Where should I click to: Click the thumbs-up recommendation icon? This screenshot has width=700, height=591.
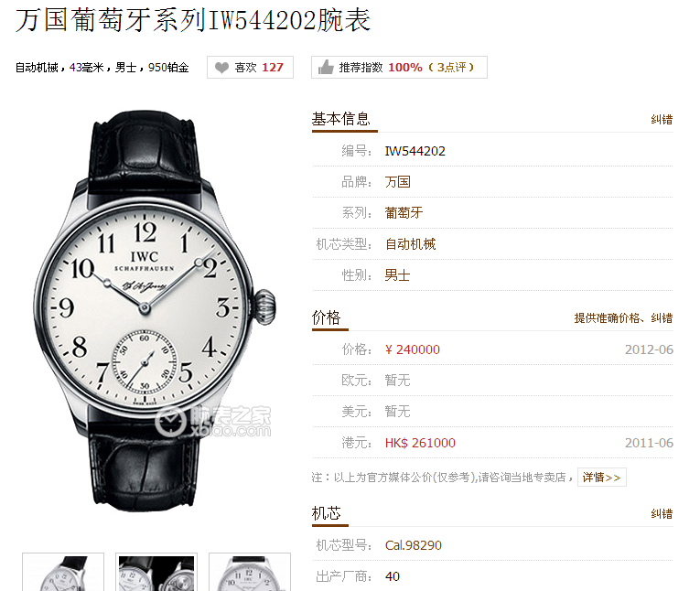326,67
